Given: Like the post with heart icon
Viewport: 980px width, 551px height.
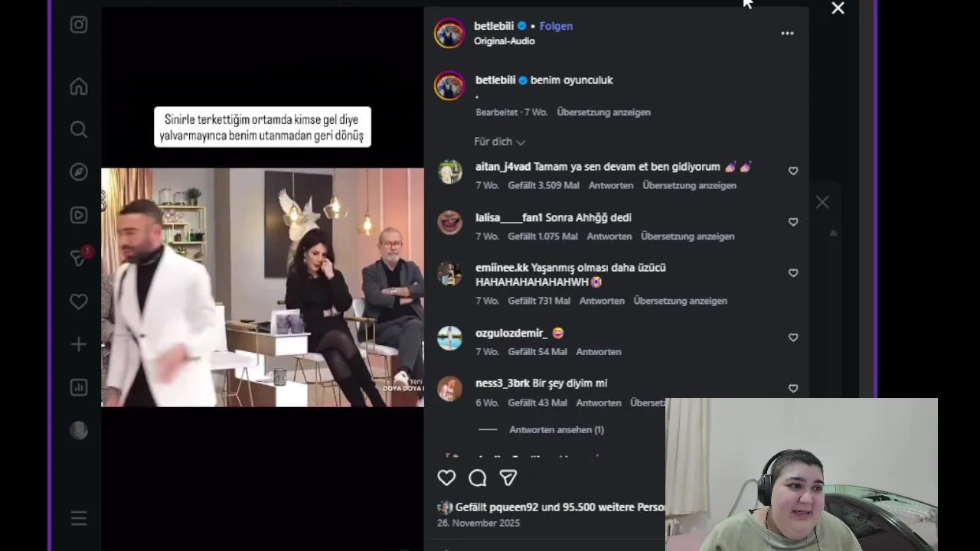Looking at the screenshot, I should coord(446,478).
